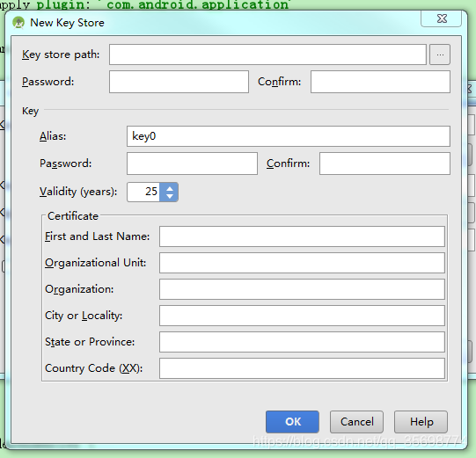This screenshot has width=476, height=458.
Task: Click the Country Code (XX) field
Action: (x=302, y=368)
